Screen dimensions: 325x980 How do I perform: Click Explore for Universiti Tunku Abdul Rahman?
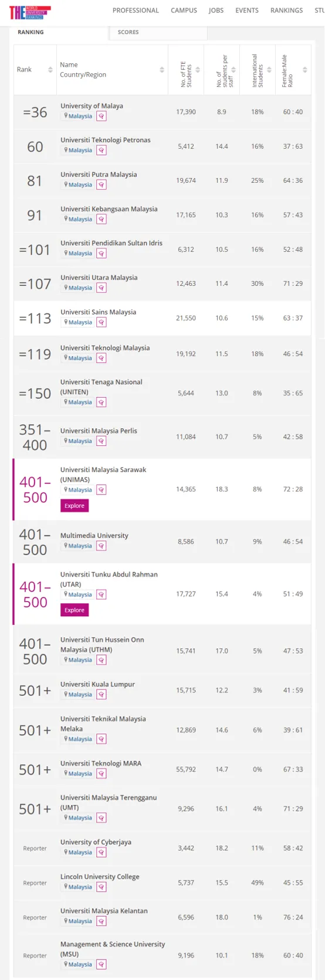(75, 610)
